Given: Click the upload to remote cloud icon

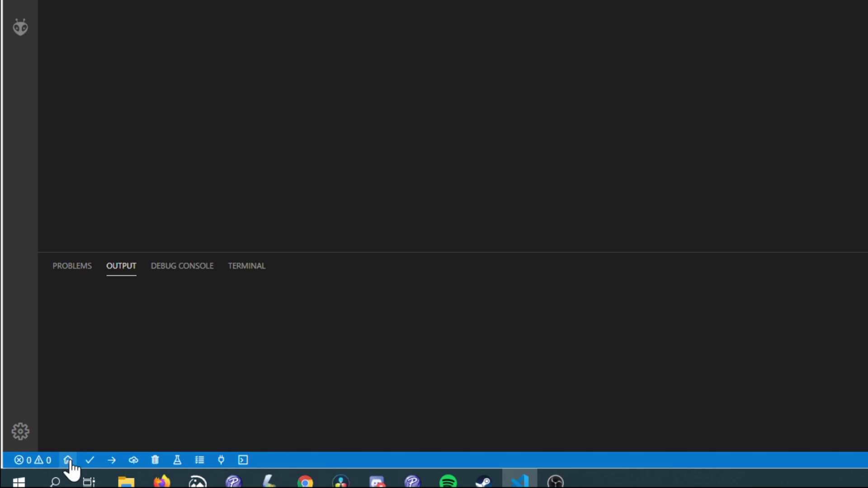Looking at the screenshot, I should [x=133, y=460].
